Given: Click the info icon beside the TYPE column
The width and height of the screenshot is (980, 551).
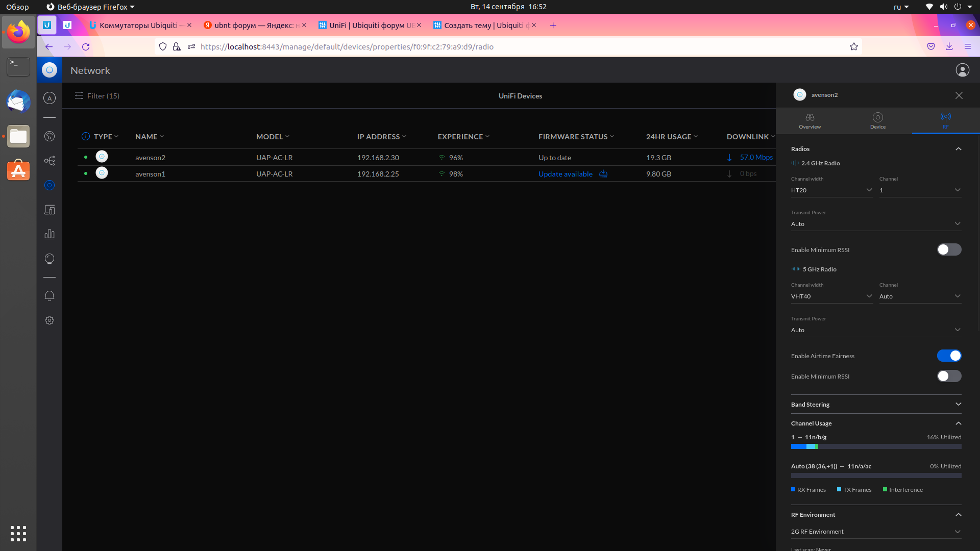Looking at the screenshot, I should pos(86,136).
